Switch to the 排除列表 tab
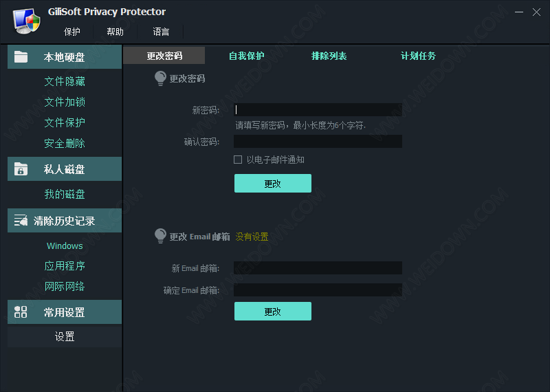The width and height of the screenshot is (550, 392). tap(329, 56)
